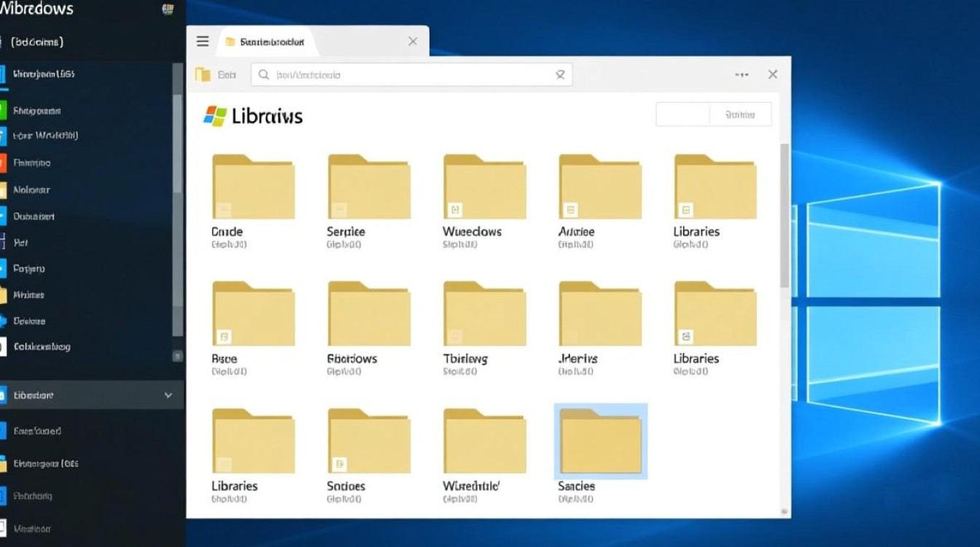Click the orange icon in the left sidebar
This screenshot has height=547, width=980.
pyautogui.click(x=3, y=163)
